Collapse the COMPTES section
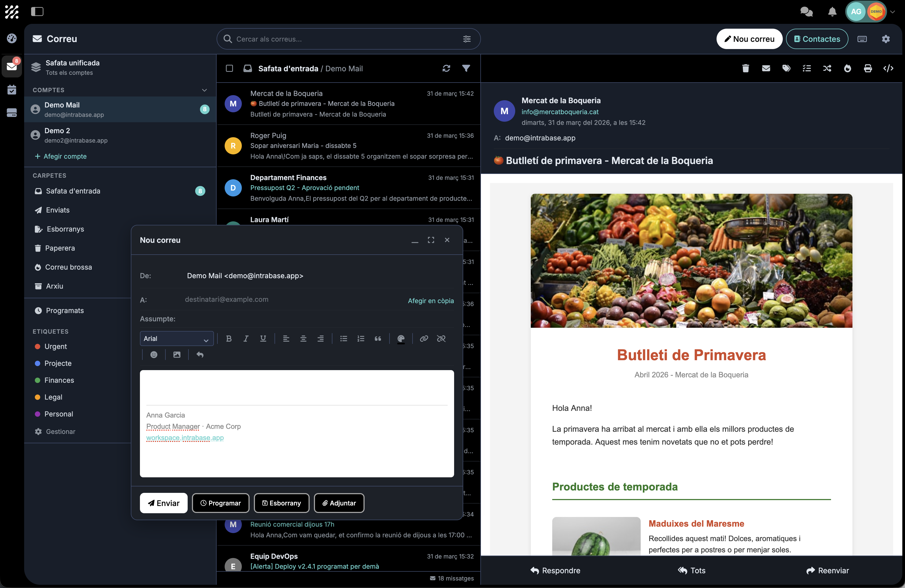905x588 pixels. coord(205,90)
